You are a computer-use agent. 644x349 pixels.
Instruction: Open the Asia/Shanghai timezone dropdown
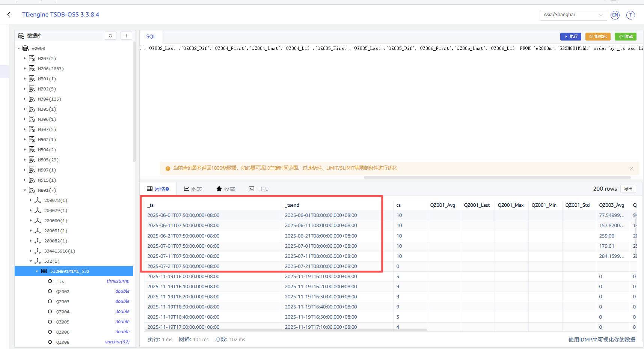(x=573, y=15)
